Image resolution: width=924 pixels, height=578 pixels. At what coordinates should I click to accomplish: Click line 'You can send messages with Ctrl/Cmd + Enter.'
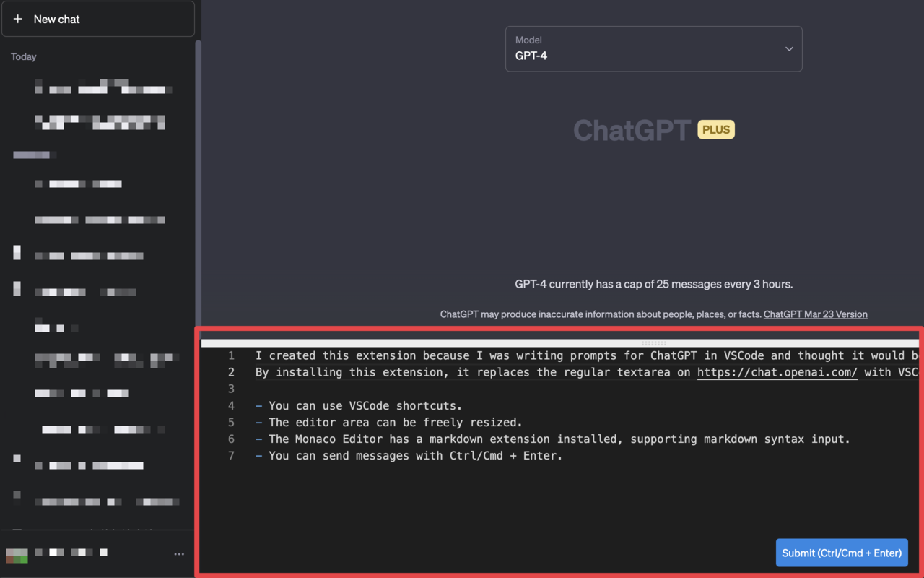pyautogui.click(x=409, y=455)
